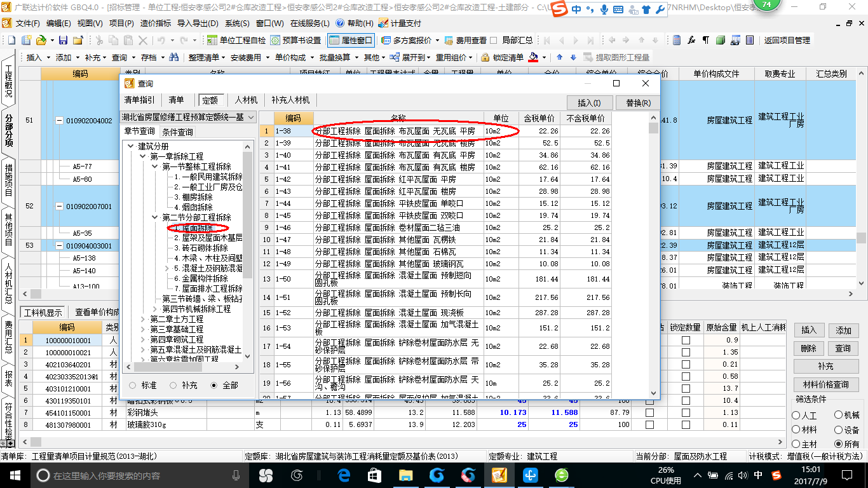
Task: Click the Undo arrow icon
Action: coord(161,40)
